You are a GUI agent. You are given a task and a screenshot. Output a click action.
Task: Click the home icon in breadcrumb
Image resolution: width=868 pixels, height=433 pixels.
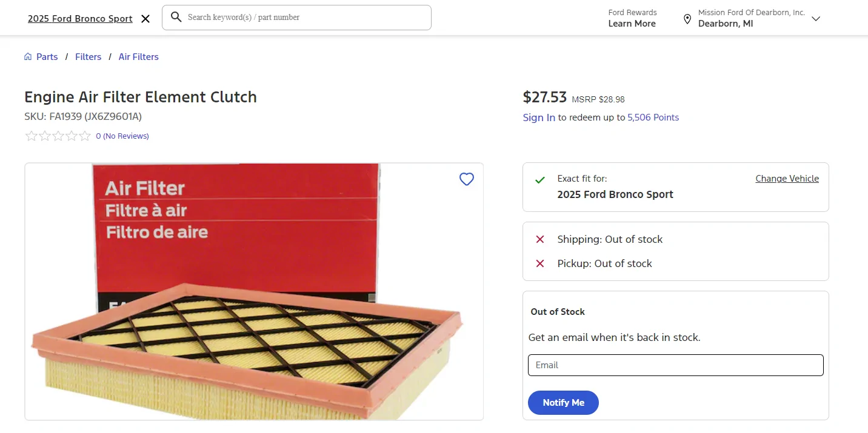(x=28, y=57)
